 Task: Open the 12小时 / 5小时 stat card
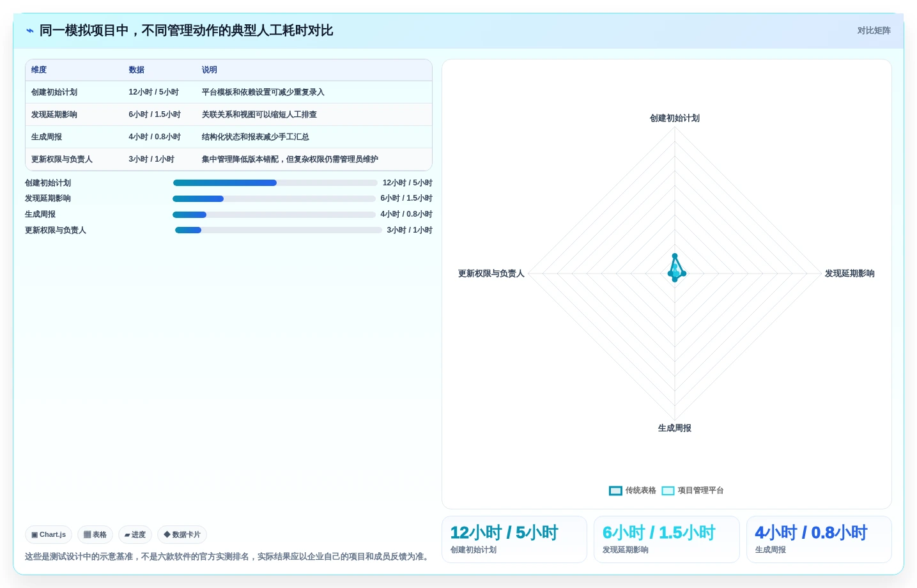pyautogui.click(x=514, y=539)
